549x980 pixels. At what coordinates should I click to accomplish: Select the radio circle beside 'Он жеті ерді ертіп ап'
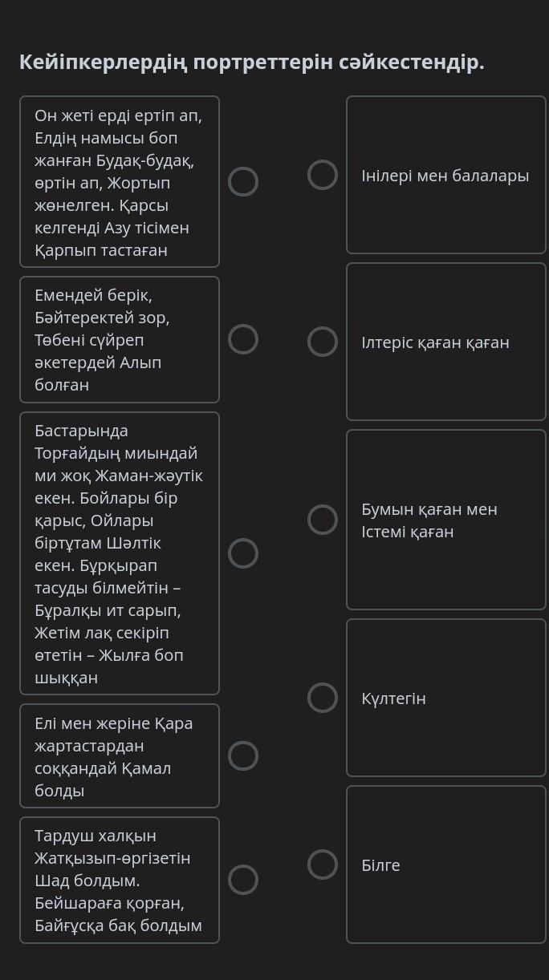pos(243,181)
